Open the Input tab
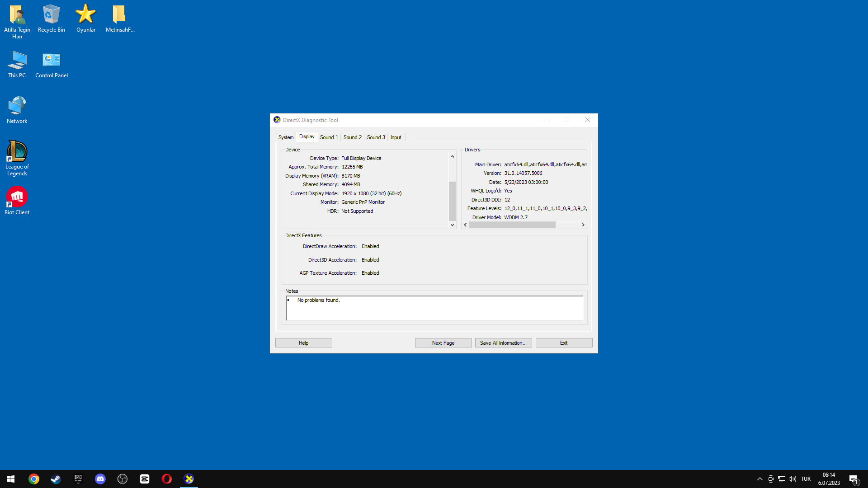The height and width of the screenshot is (488, 868). 396,137
